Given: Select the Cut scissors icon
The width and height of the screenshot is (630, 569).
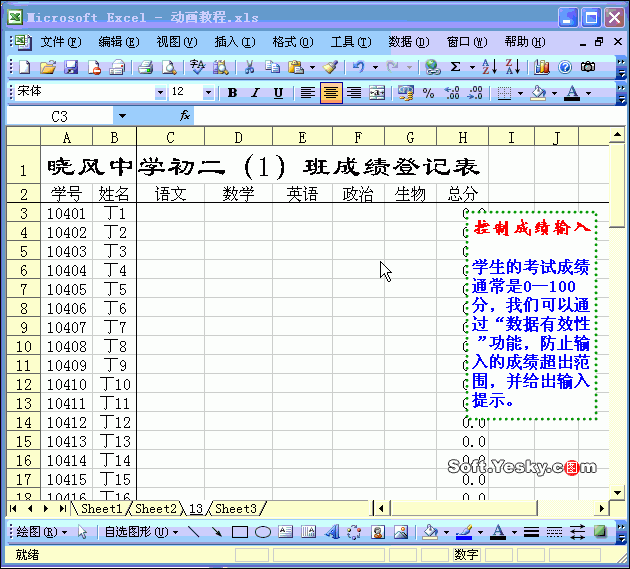Looking at the screenshot, I should (x=249, y=67).
